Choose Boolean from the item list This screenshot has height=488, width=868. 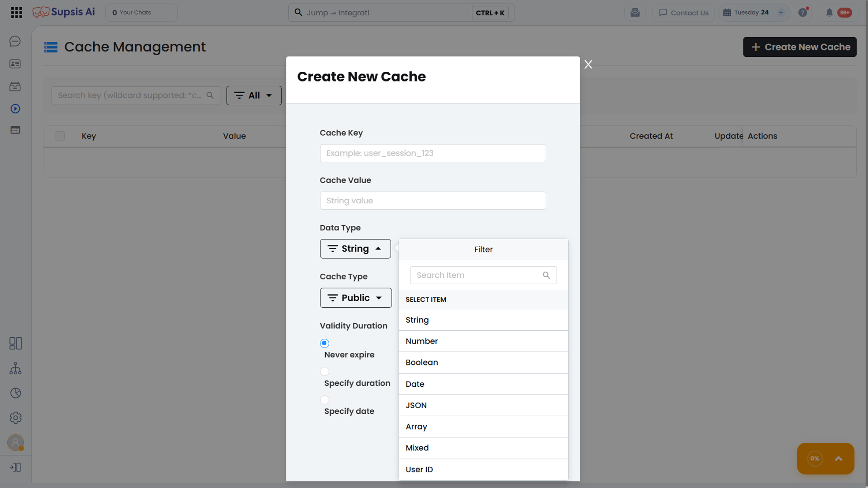point(483,363)
